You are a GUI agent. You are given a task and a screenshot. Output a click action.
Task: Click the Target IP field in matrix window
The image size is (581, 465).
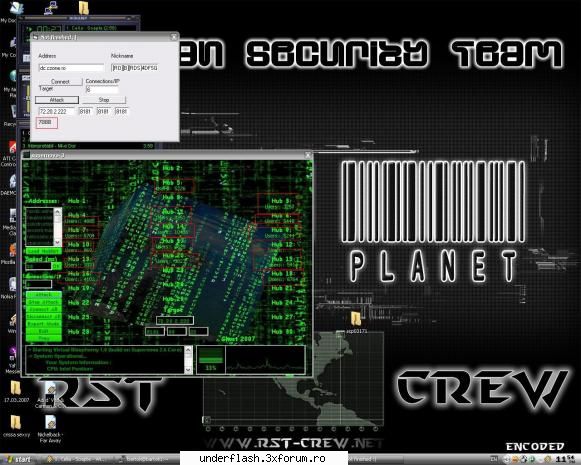coord(175,321)
